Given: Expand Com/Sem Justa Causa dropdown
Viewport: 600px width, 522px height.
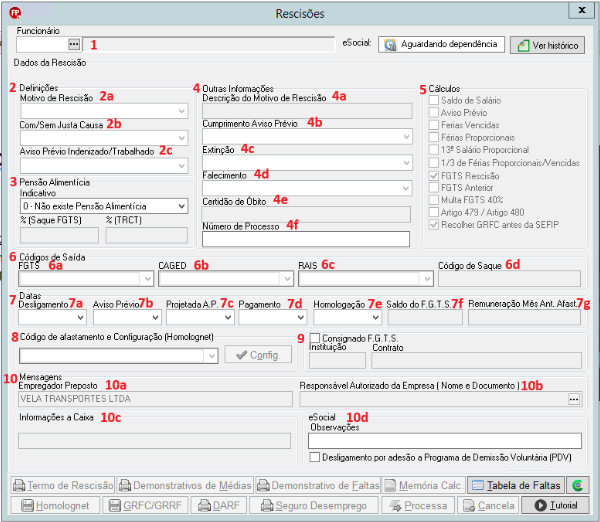Looking at the screenshot, I should click(181, 138).
